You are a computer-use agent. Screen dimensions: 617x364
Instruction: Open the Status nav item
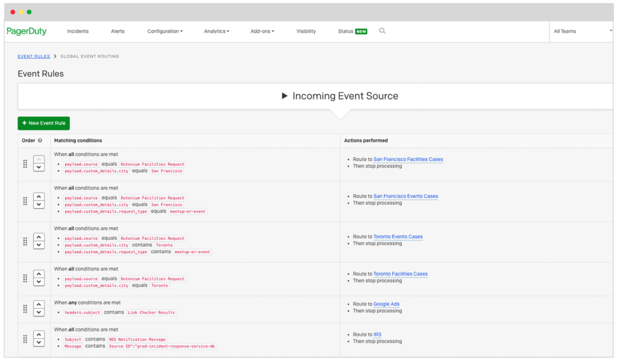[345, 31]
